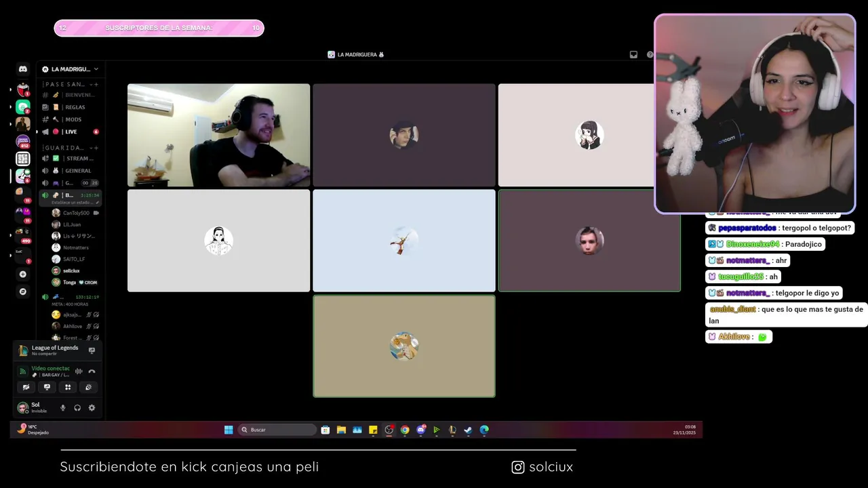Open the soundboard icon
Image resolution: width=868 pixels, height=488 pixels.
(88, 387)
